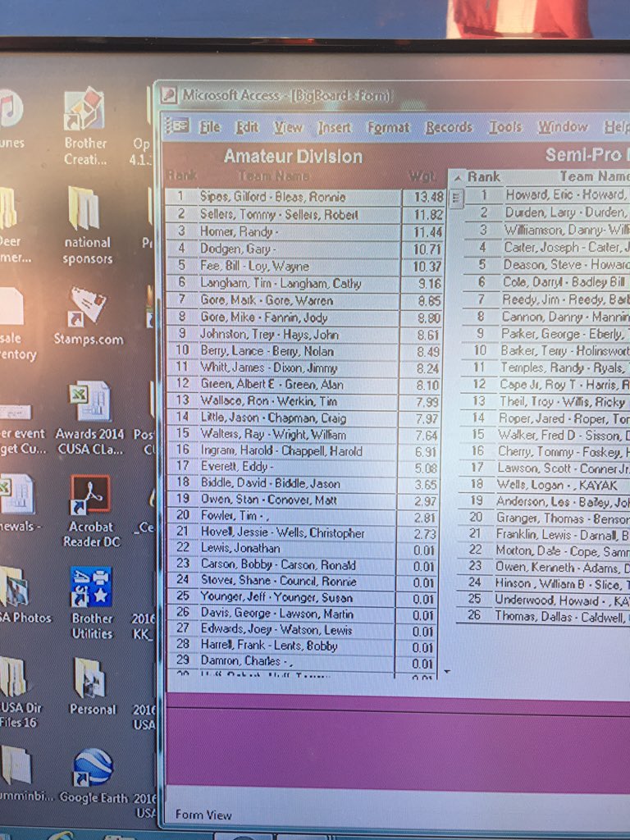Open the View menu
The image size is (630, 840).
point(288,127)
